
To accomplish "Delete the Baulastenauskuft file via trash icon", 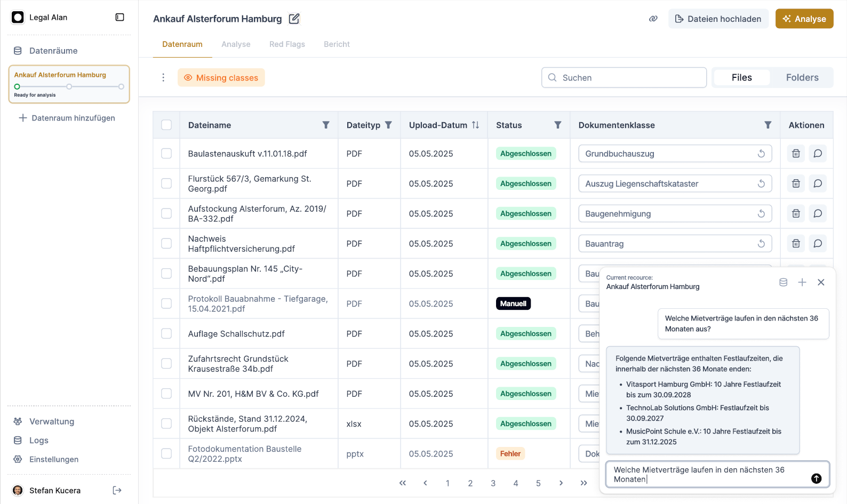I will pos(796,154).
